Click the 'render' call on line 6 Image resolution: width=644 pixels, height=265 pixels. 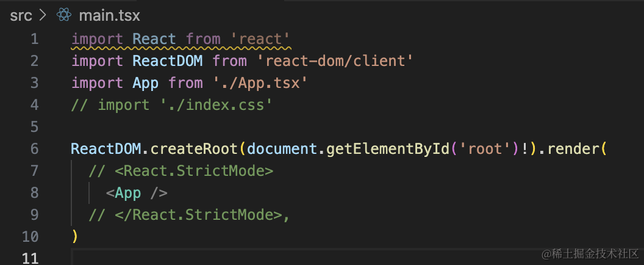pyautogui.click(x=573, y=148)
